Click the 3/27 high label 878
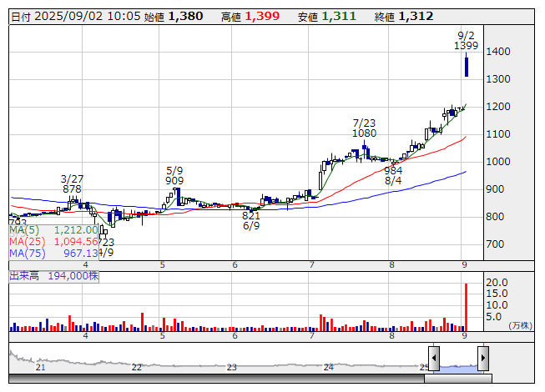 (73, 189)
